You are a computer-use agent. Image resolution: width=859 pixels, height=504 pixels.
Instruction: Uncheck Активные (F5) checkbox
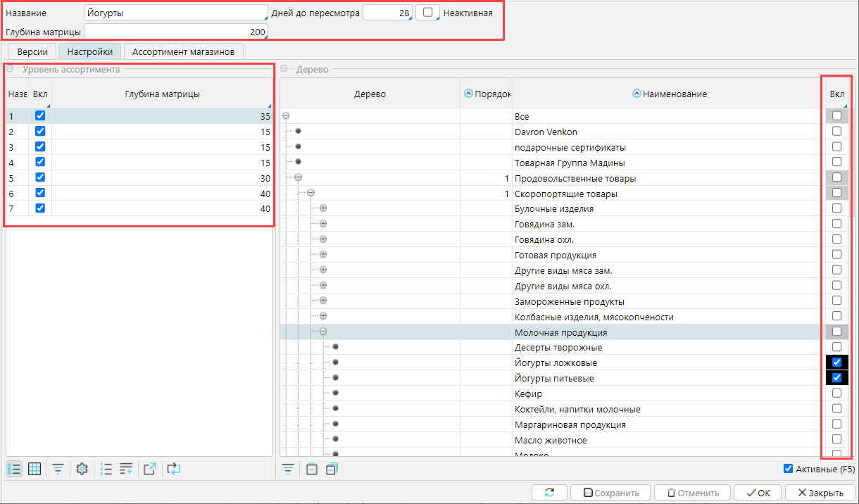pyautogui.click(x=788, y=469)
